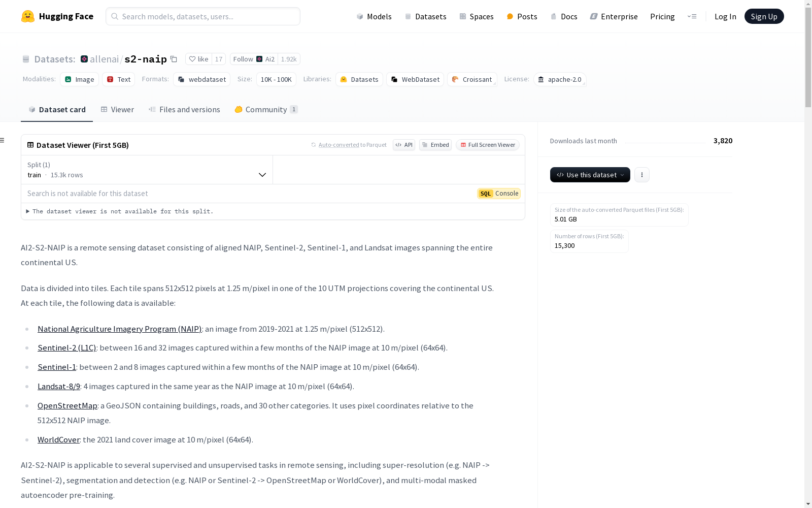Open the left sidebar hamburger menu
The height and width of the screenshot is (508, 812).
click(x=3, y=140)
